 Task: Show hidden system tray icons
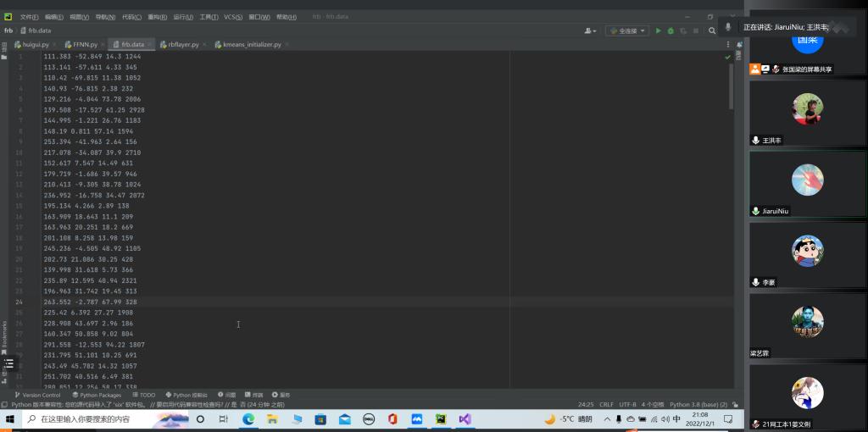pos(607,419)
